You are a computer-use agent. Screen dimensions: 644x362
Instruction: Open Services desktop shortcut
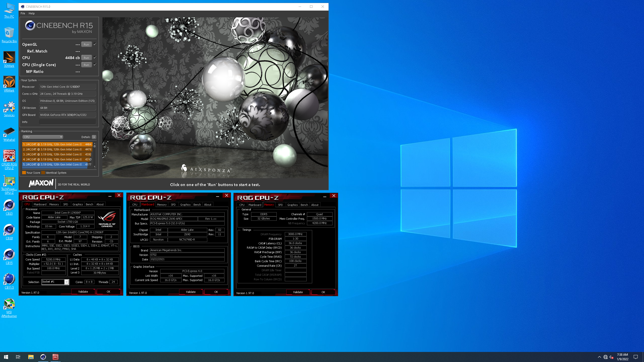[x=9, y=109]
